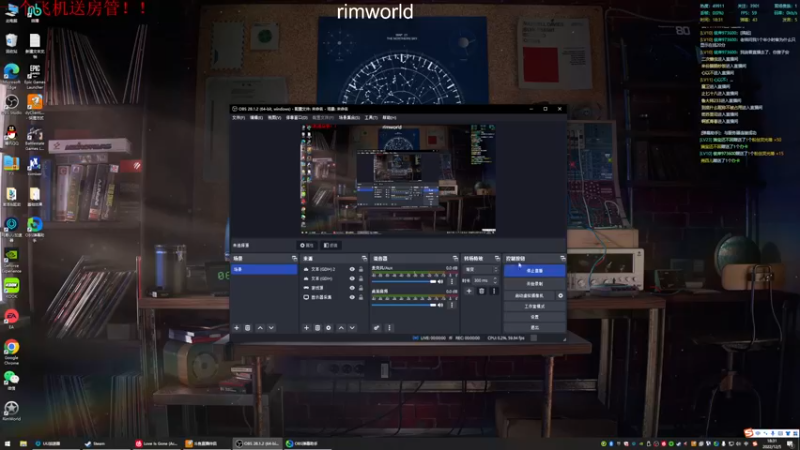Toggle visibility of the Text (GDI+) 2 source
This screenshot has height=450, width=800.
click(x=352, y=269)
